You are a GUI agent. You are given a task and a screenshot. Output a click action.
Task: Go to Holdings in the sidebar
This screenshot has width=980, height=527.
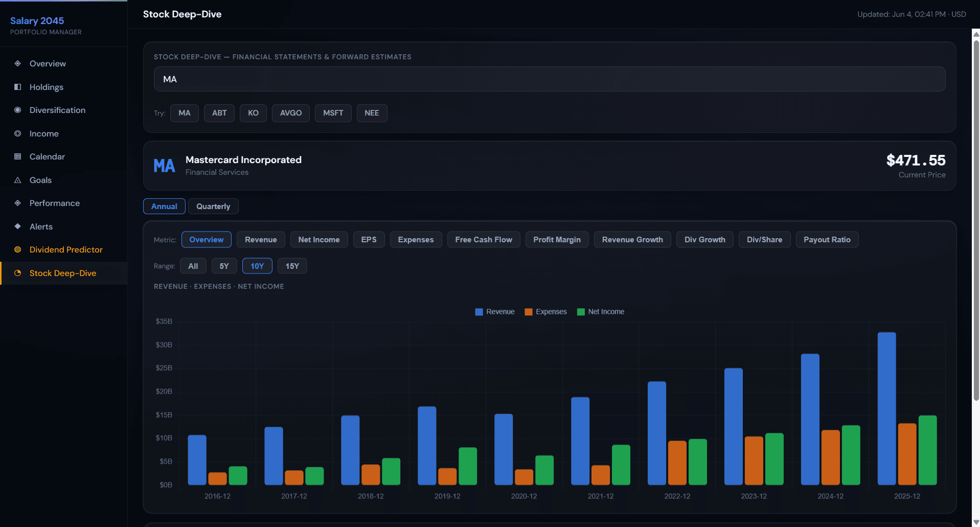click(64, 87)
